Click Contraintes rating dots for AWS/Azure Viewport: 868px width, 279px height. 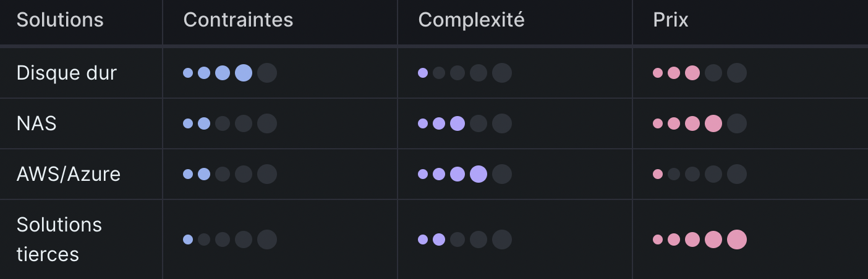(x=229, y=174)
